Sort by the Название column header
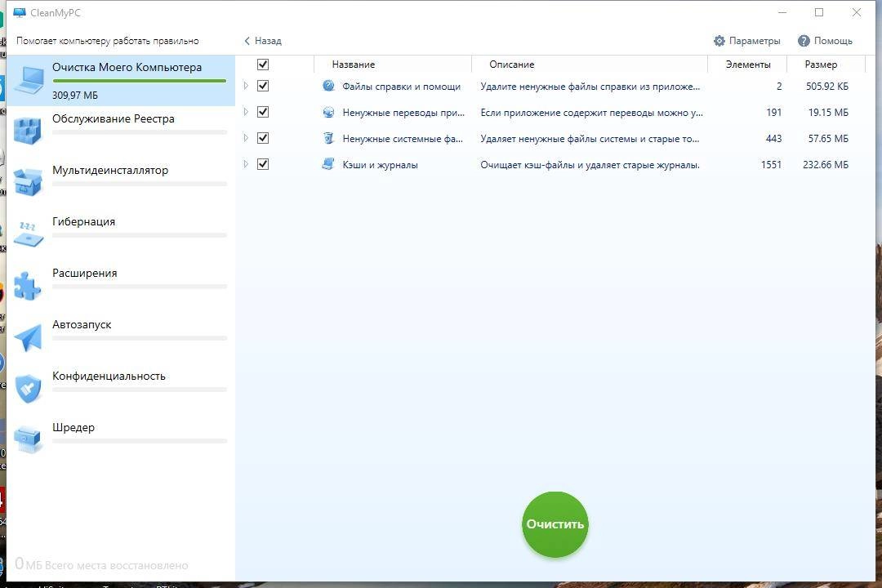This screenshot has width=882, height=588. point(393,65)
